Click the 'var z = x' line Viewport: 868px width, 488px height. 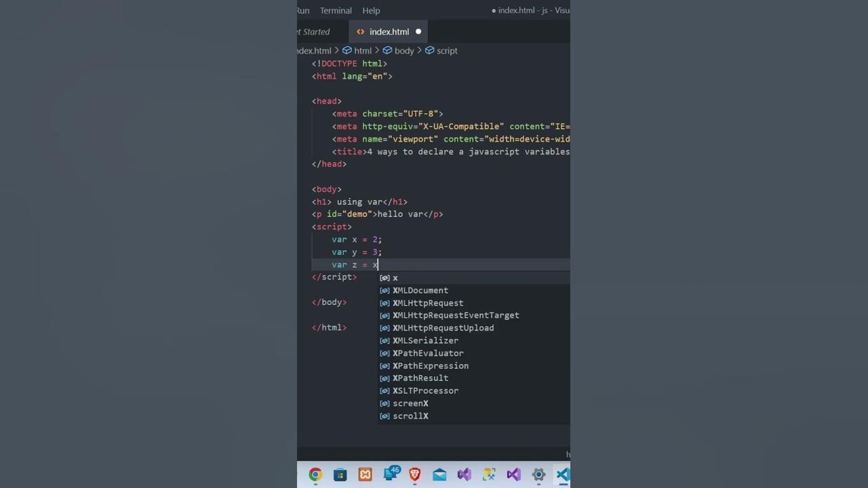tap(355, 265)
